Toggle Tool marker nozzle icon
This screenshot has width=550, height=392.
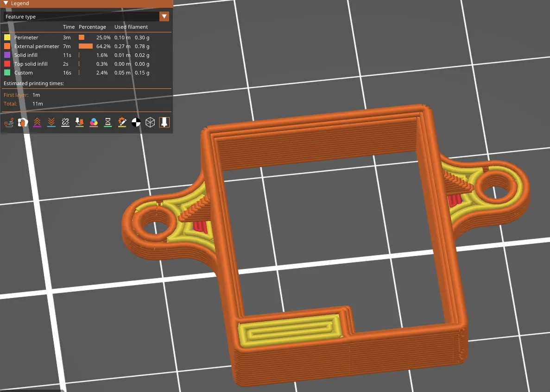point(164,122)
